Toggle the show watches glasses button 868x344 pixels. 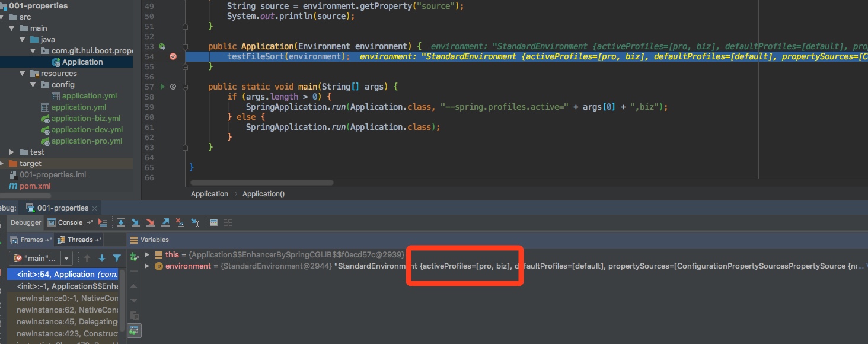(x=135, y=330)
